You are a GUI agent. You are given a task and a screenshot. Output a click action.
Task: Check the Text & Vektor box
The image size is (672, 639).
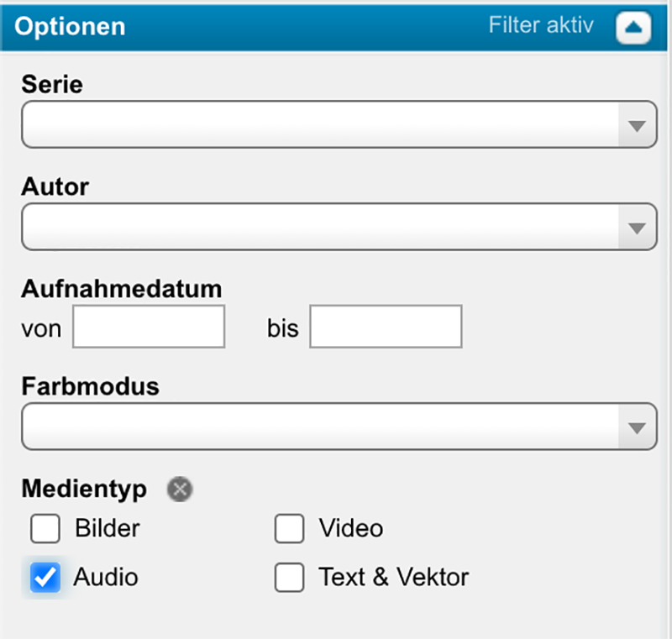(x=289, y=578)
